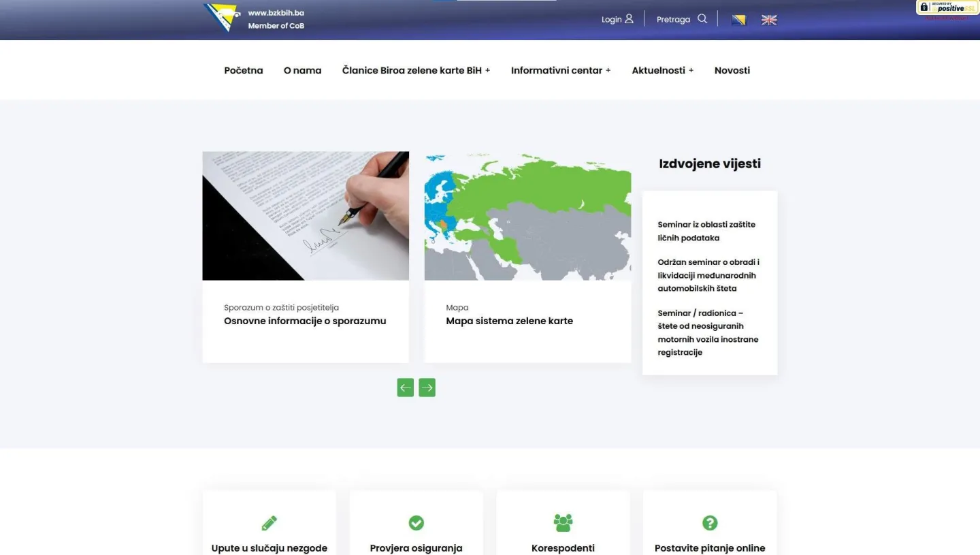980x555 pixels.
Task: Open Provjera osiguranja card
Action: (416, 548)
